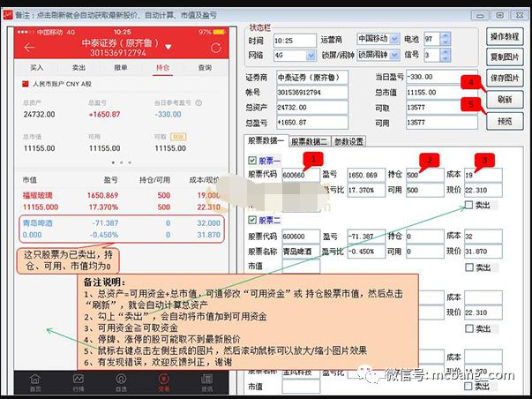Click the 总资产 field showing 24732.00
The width and height of the screenshot is (532, 399).
(312, 108)
